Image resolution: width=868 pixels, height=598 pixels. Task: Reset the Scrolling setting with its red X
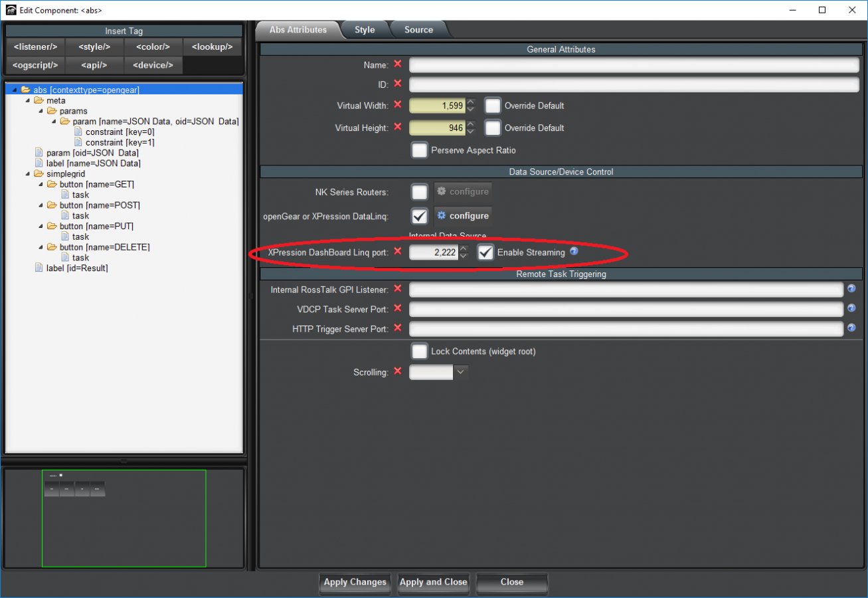click(x=398, y=371)
